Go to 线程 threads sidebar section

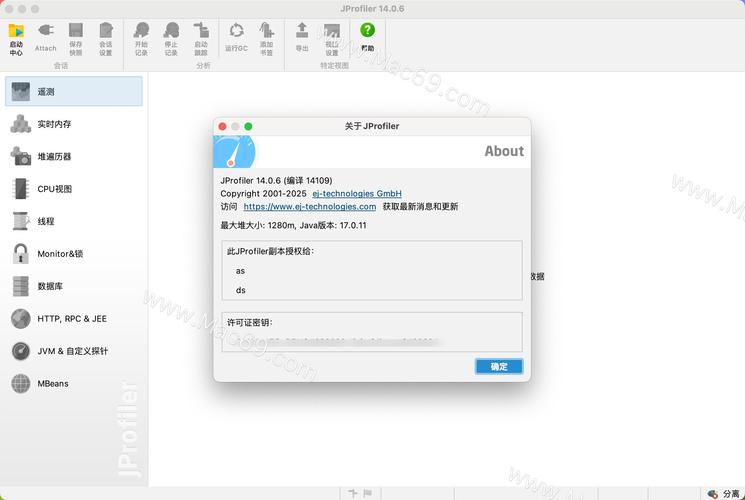click(74, 221)
